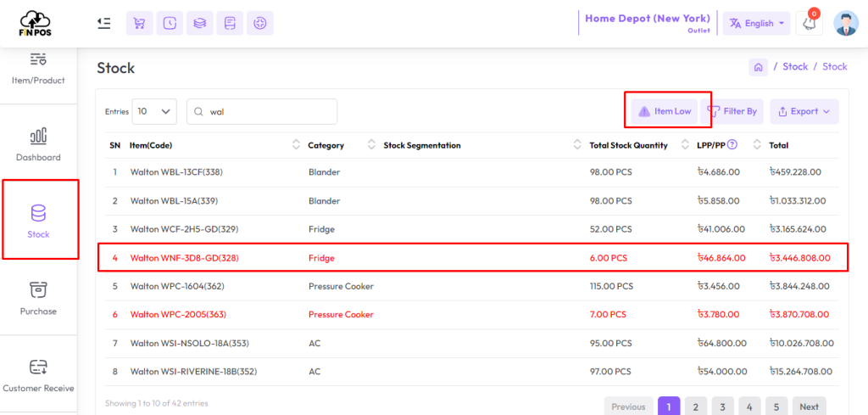Go to page 5

tap(776, 407)
